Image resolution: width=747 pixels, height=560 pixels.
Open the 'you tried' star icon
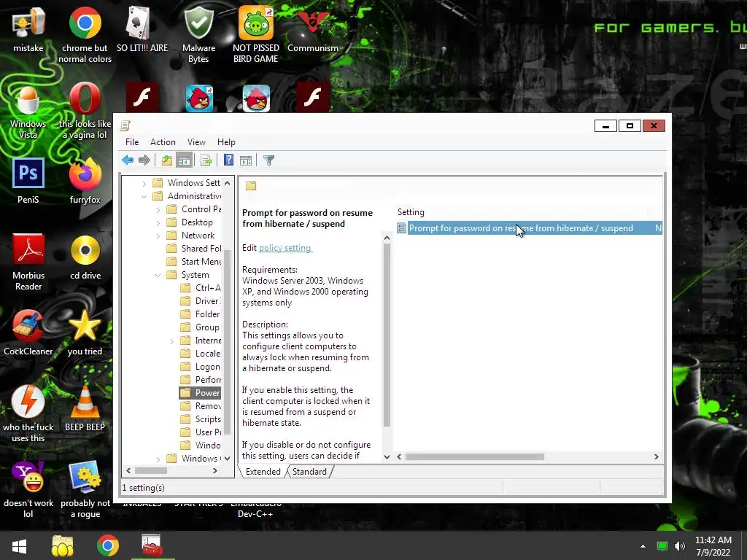85,332
